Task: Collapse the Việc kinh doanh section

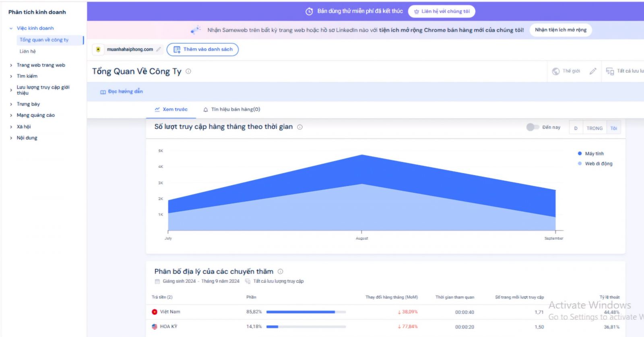Action: tap(11, 28)
